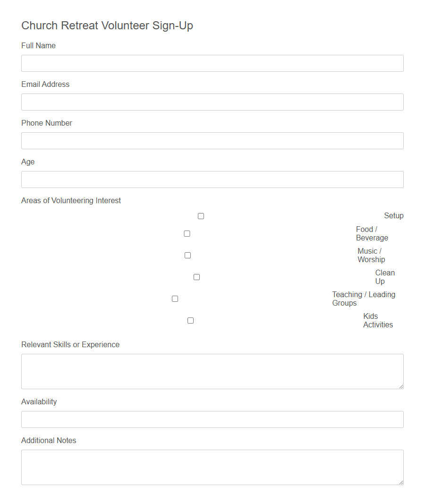Enable the Music / Worship option
425x504 pixels.
tap(187, 255)
